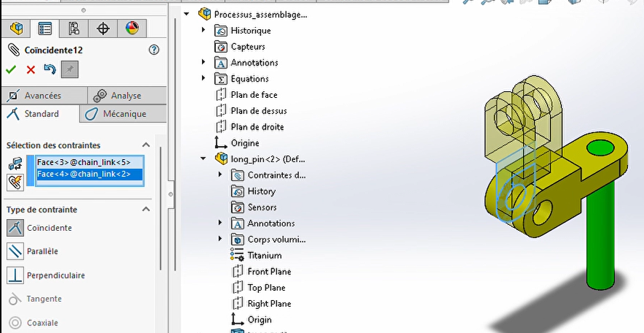Screen dimensions: 644x333
Task: Collapse the long_pin<2> component
Action: pyautogui.click(x=203, y=158)
